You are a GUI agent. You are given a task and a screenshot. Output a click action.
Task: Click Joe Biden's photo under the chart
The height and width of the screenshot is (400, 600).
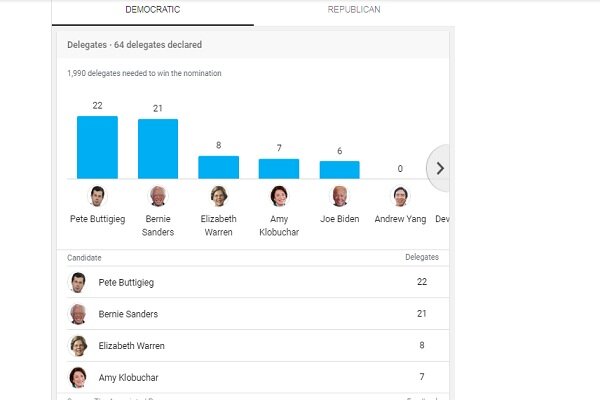point(339,196)
